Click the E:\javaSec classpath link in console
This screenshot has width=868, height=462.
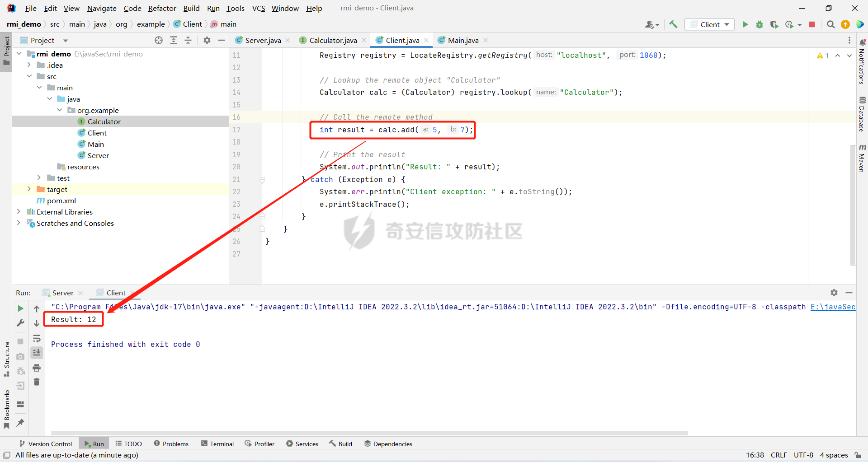pyautogui.click(x=833, y=307)
